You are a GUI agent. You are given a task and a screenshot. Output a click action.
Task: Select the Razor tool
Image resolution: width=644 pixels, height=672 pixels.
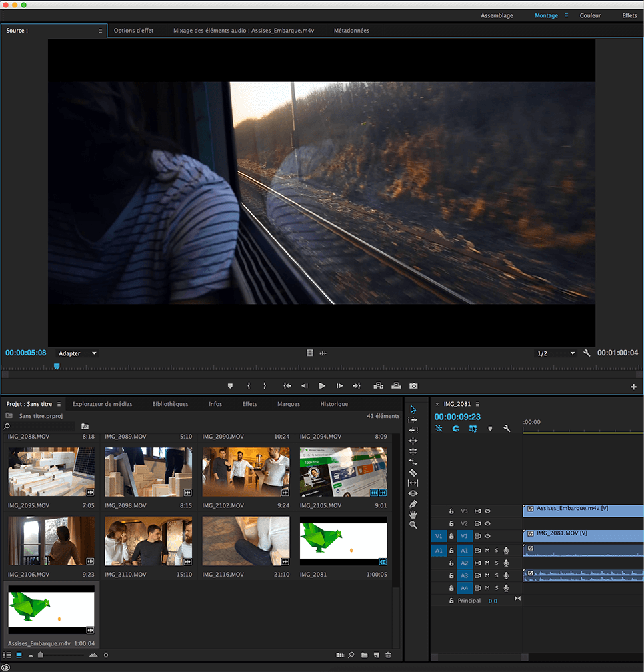[413, 473]
